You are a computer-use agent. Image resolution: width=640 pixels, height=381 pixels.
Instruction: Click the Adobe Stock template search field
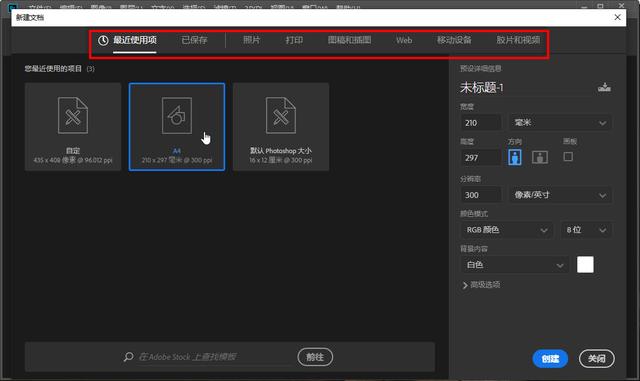click(214, 357)
